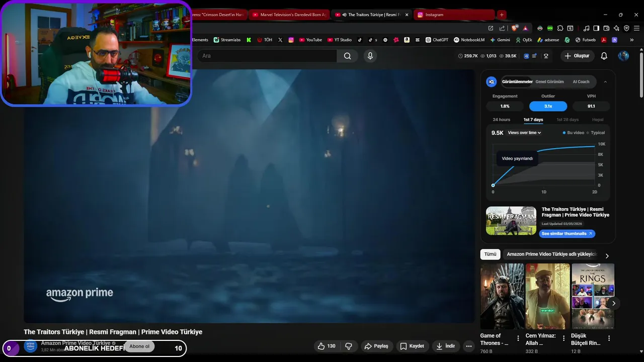The image size is (644, 362).
Task: Switch to Crimson Desert browser tab
Action: (219, 15)
